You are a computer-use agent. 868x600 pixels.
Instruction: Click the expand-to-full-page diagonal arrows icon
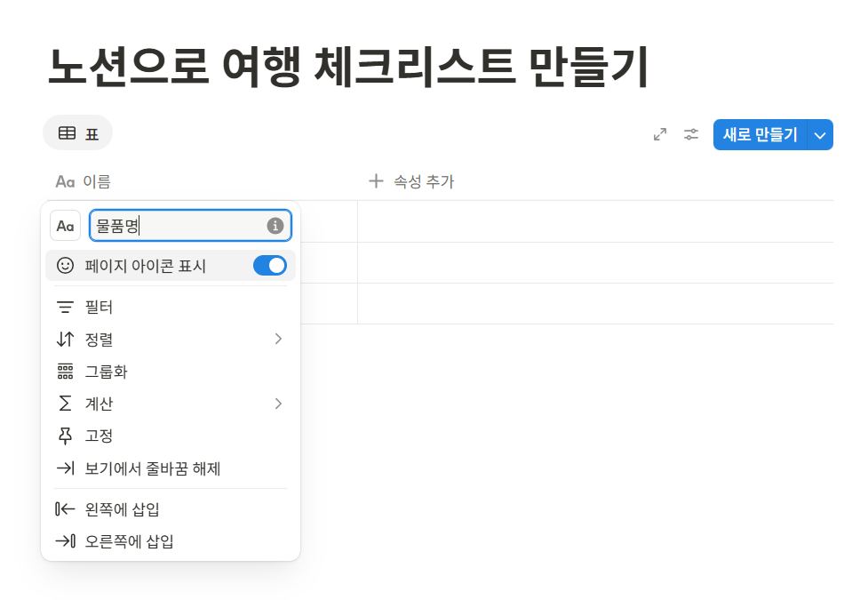pyautogui.click(x=659, y=135)
